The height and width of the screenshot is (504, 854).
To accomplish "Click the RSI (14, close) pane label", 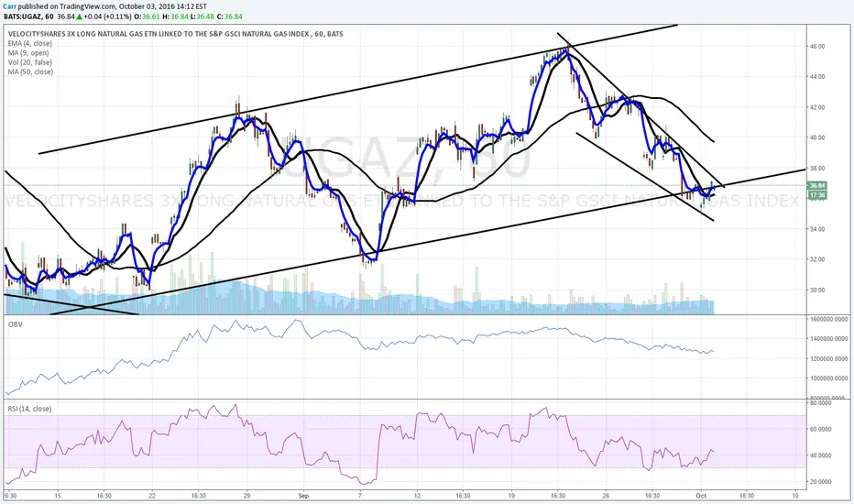I will pos(29,409).
